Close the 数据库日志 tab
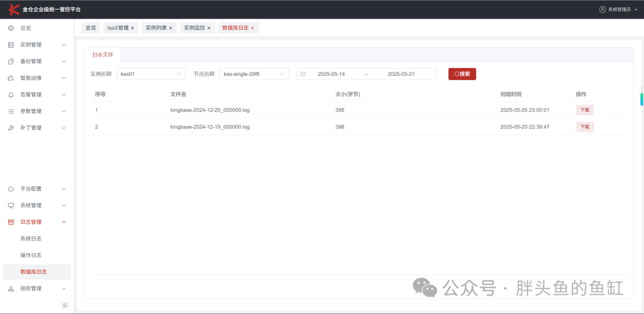Screen dimensions: 644x314 click(253, 29)
